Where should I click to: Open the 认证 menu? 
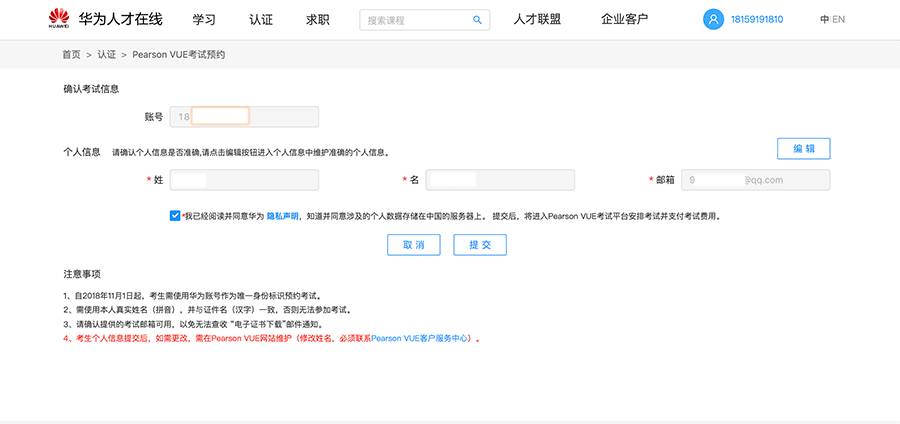click(261, 19)
